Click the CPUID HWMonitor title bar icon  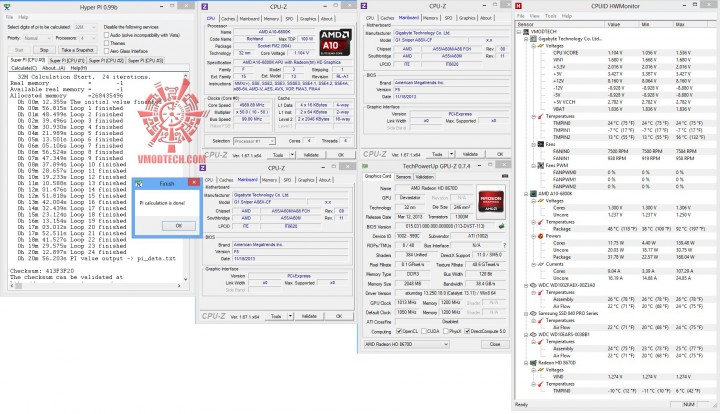(518, 6)
